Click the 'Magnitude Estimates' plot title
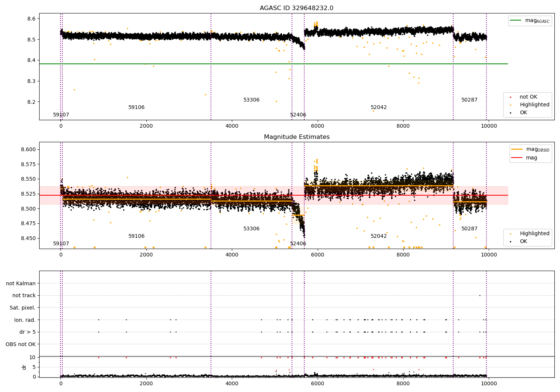The image size is (560, 392). click(x=296, y=137)
